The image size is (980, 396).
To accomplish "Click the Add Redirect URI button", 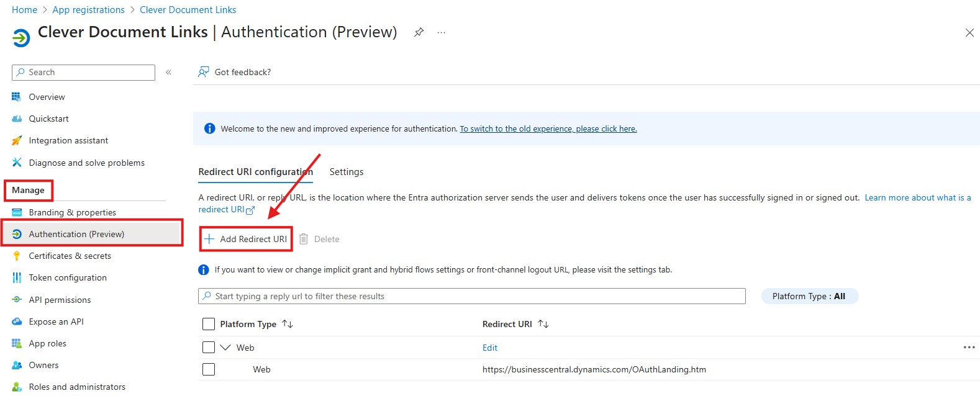I will 246,239.
